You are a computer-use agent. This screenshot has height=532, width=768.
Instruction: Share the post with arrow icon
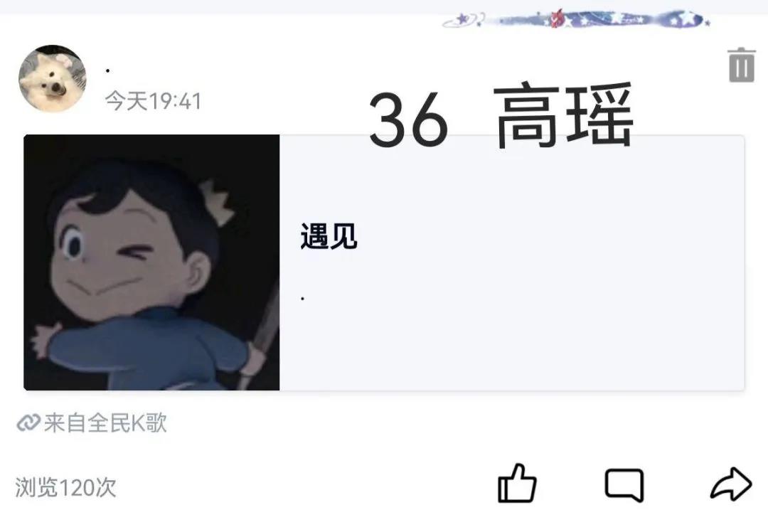coord(731,484)
